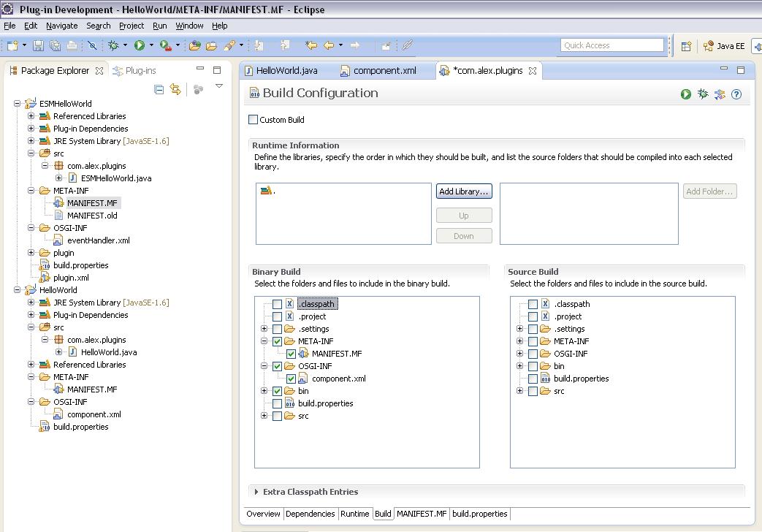Click the Search flashlight toolbar icon
This screenshot has height=532, width=762.
point(229,46)
